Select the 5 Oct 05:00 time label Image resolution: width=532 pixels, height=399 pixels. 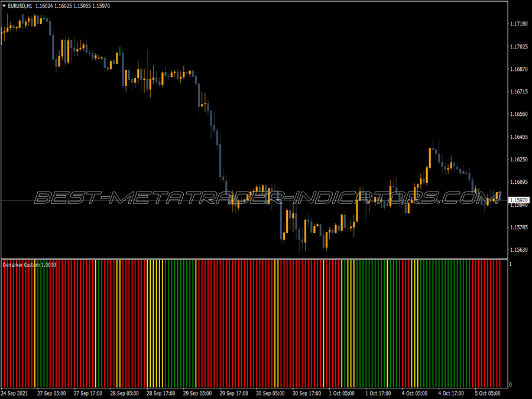click(x=488, y=393)
